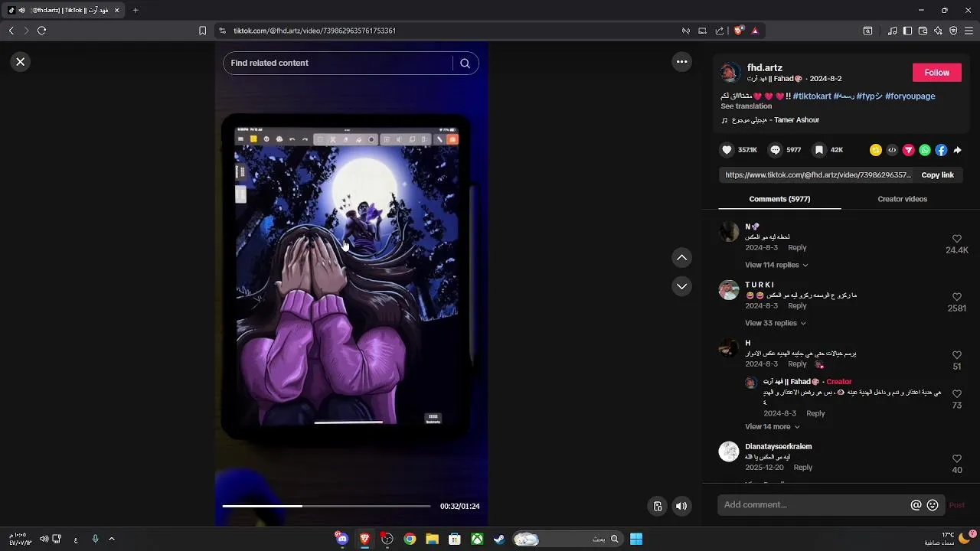
Task: Expand View 114 replies
Action: coord(776,265)
